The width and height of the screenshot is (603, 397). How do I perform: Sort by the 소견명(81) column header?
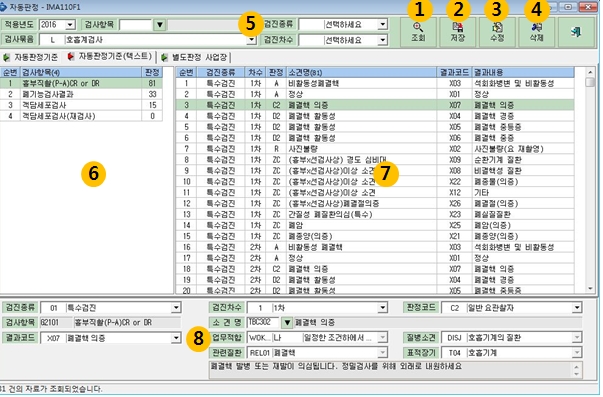[x=361, y=72]
